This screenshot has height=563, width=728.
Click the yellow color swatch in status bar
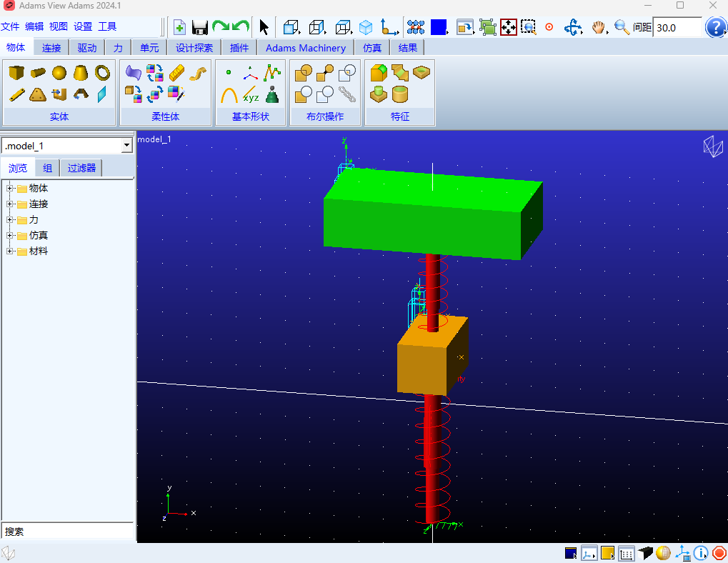pyautogui.click(x=607, y=553)
